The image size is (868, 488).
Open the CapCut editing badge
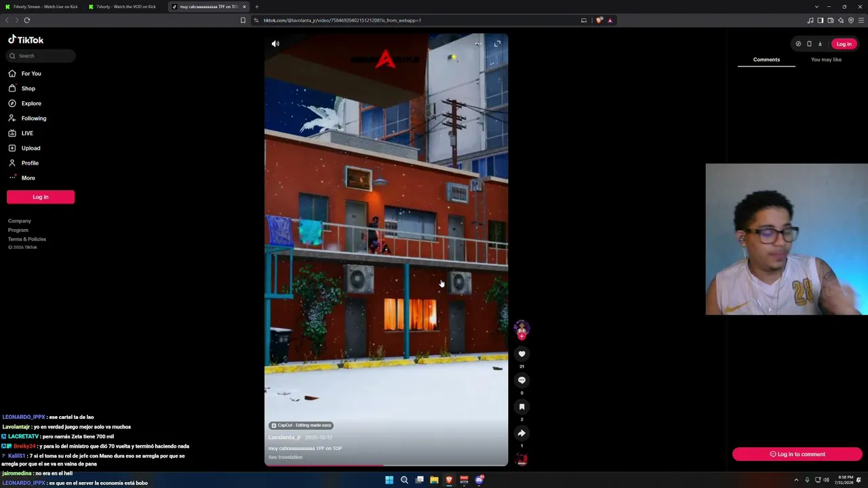301,426
